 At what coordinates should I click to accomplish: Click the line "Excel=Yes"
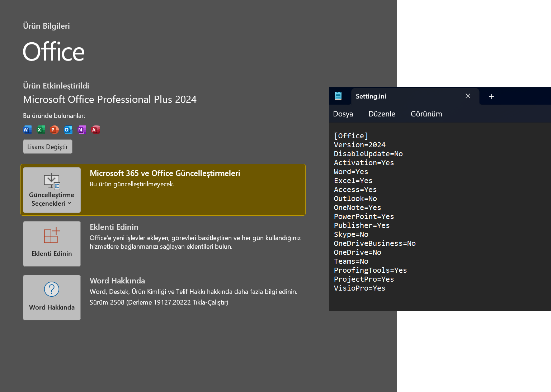tap(353, 181)
